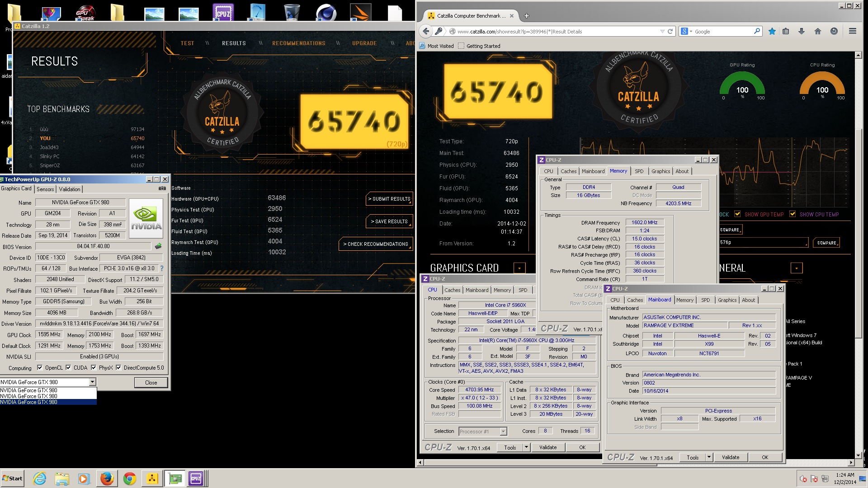Viewport: 868px width, 488px height.
Task: Open the CPU-Z desktop shortcut
Action: tap(223, 13)
